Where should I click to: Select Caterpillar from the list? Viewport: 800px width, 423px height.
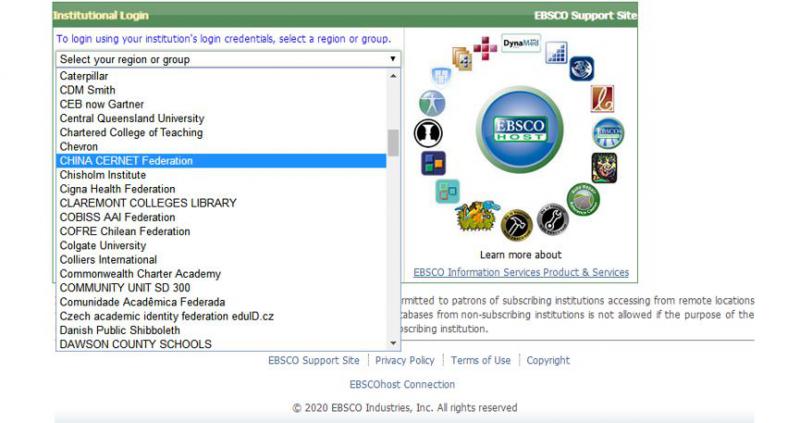[x=221, y=76]
